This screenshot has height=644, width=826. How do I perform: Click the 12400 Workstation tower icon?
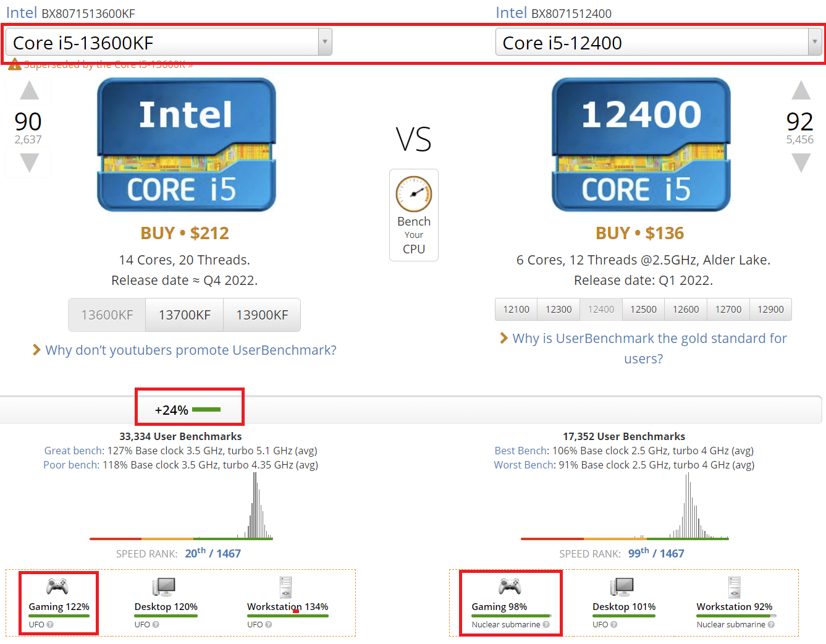(x=734, y=587)
